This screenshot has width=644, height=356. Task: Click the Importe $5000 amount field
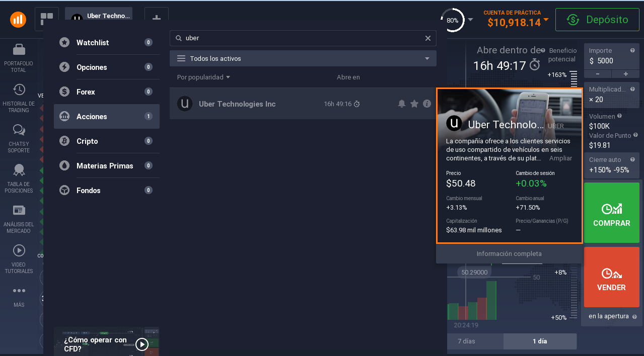coord(611,61)
